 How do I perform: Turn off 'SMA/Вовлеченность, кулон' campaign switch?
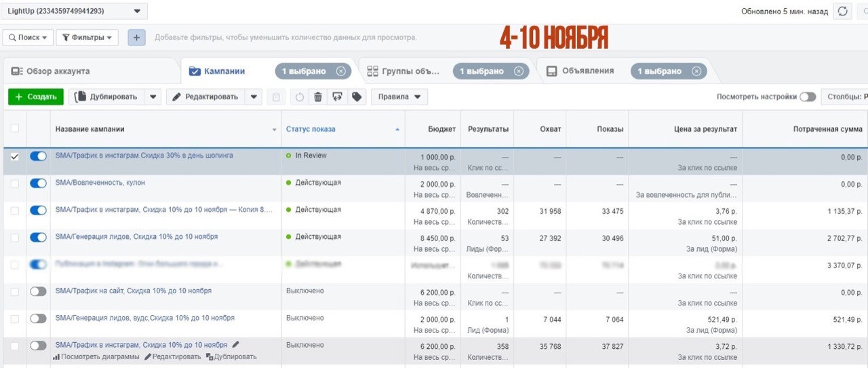click(x=39, y=183)
